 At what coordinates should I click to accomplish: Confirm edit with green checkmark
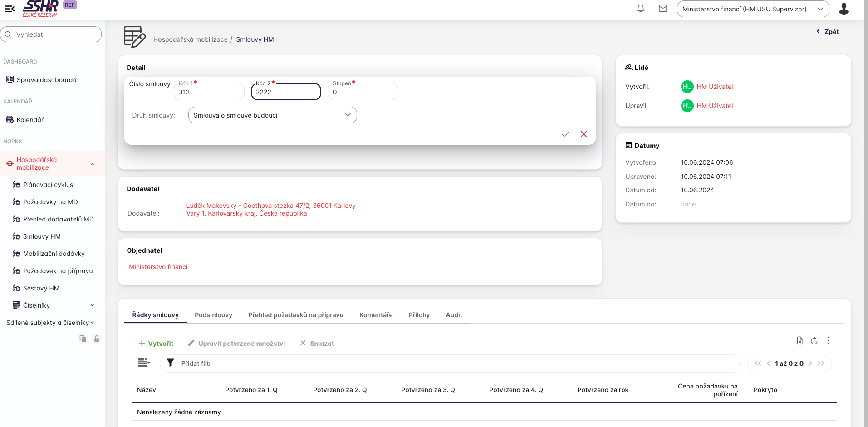coord(565,134)
